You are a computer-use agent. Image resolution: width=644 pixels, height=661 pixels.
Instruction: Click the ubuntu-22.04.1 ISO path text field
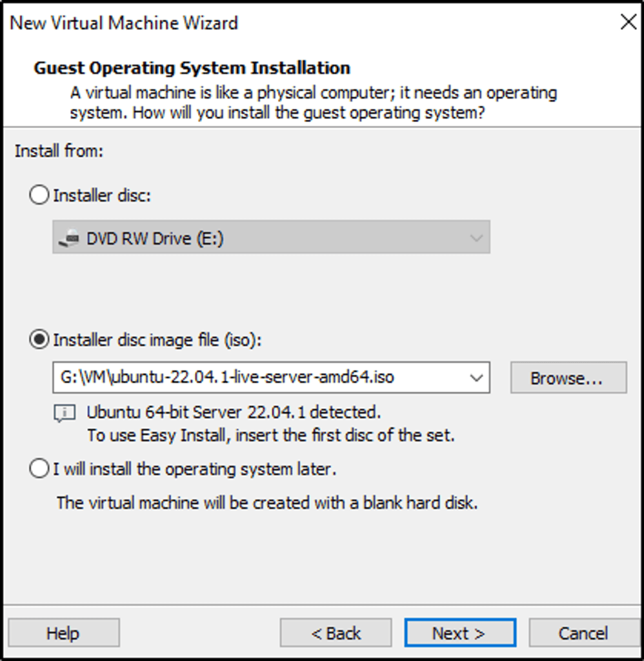tap(258, 378)
